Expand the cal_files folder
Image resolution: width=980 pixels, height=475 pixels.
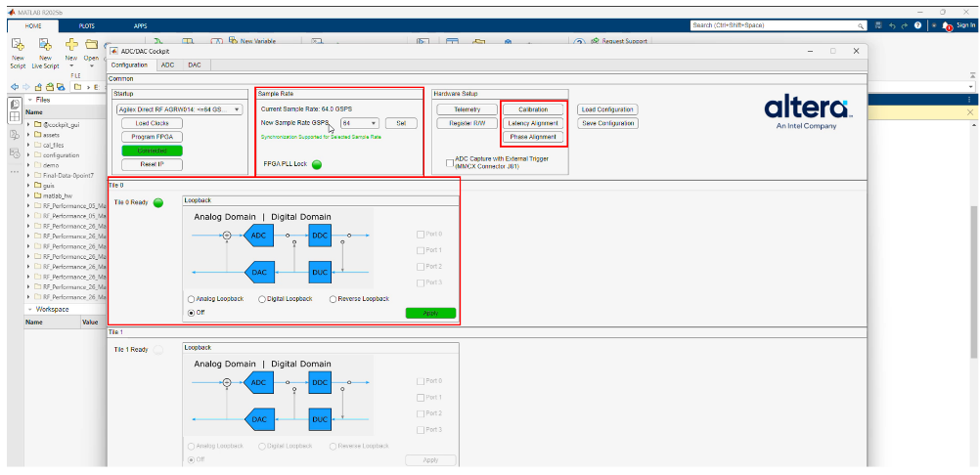28,145
